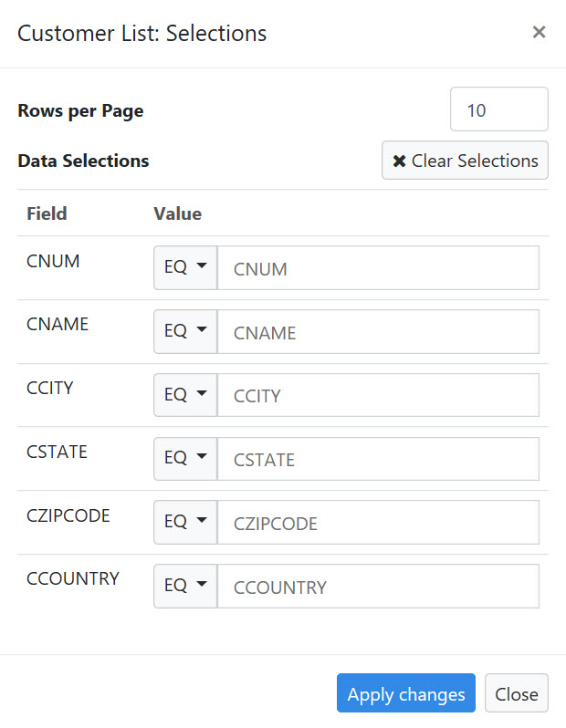Image resolution: width=566 pixels, height=728 pixels.
Task: Click the Value column header
Action: coord(177,213)
